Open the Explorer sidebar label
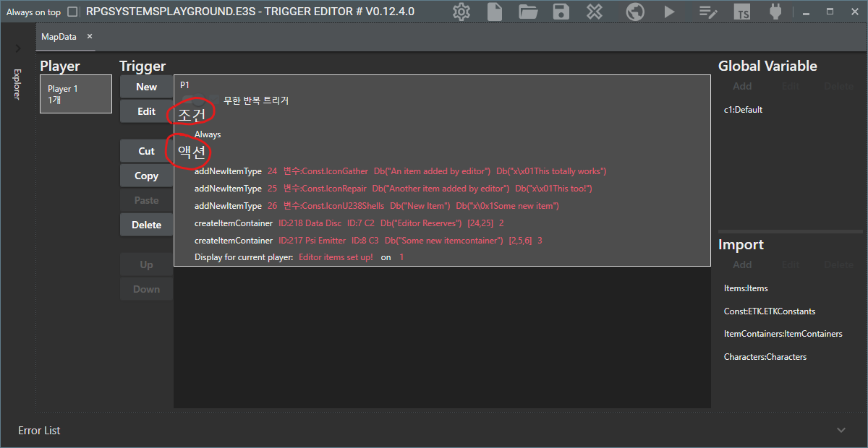This screenshot has height=448, width=868. [17, 84]
